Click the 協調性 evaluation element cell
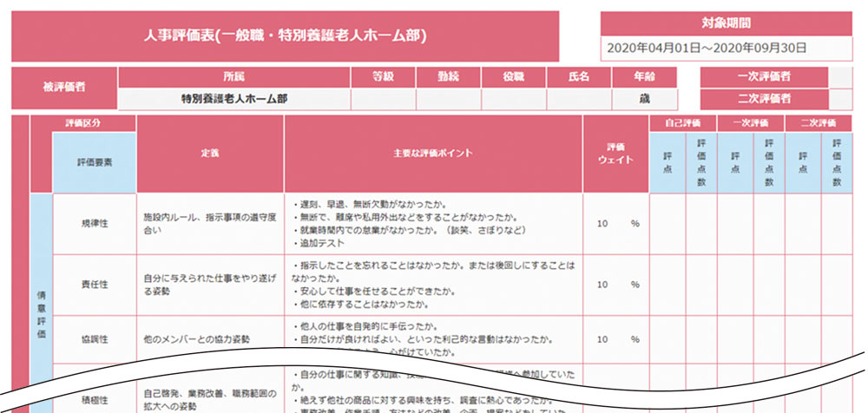This screenshot has width=868, height=413. tap(95, 338)
